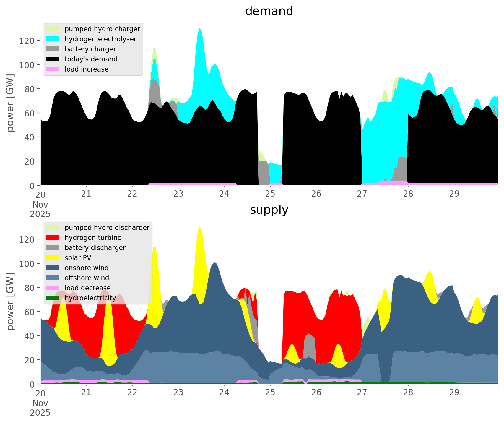Click the yellow solar PV legend swatch
Image resolution: width=504 pixels, height=423 pixels.
(x=53, y=258)
